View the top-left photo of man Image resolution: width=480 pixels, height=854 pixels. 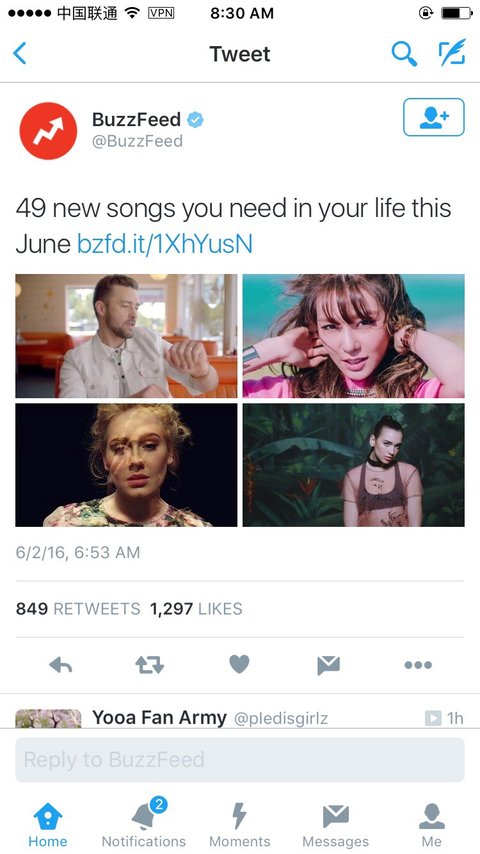tap(126, 336)
